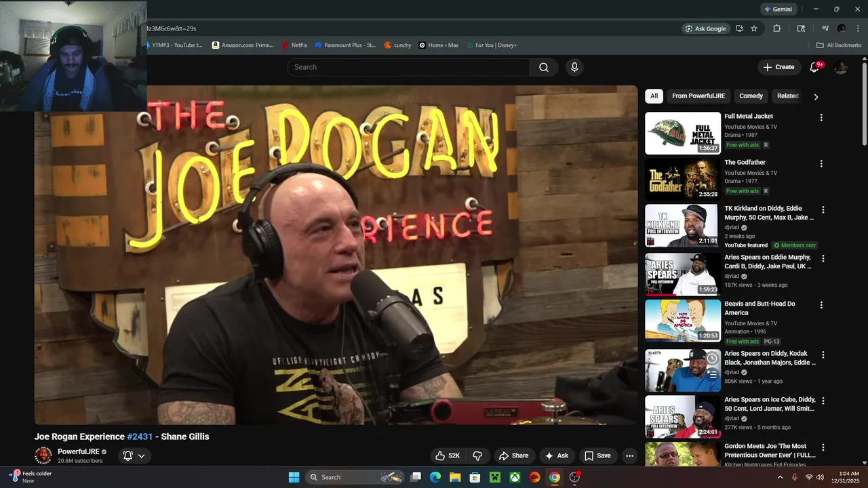This screenshot has width=868, height=488.
Task: Open the tab search icon beside extensions
Action: (801, 28)
